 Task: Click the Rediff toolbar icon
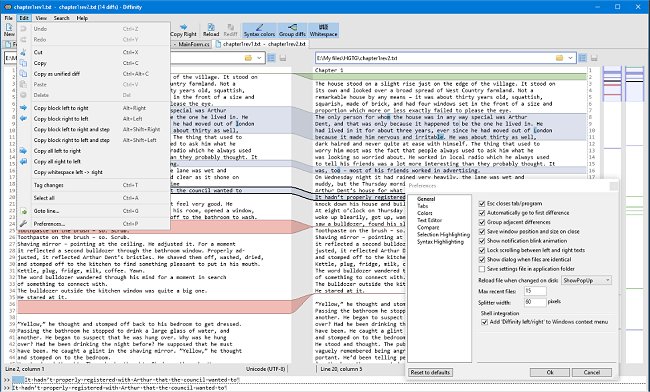(x=230, y=30)
